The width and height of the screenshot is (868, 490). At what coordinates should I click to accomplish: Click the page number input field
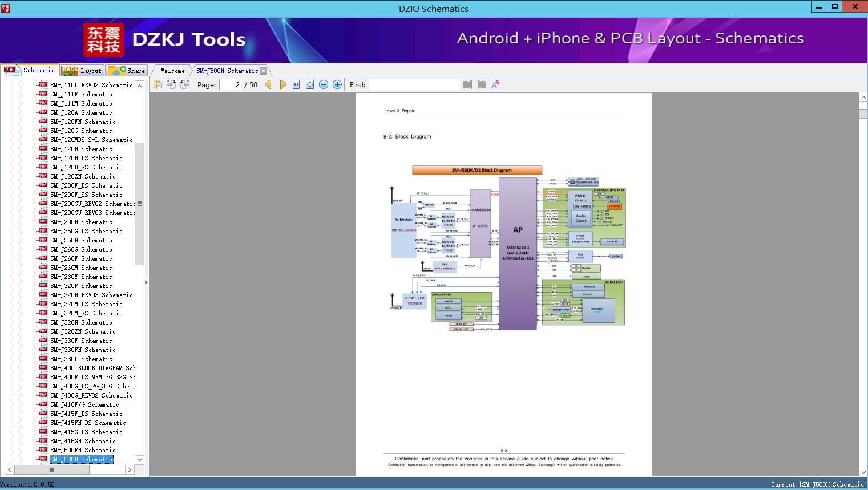click(x=229, y=84)
